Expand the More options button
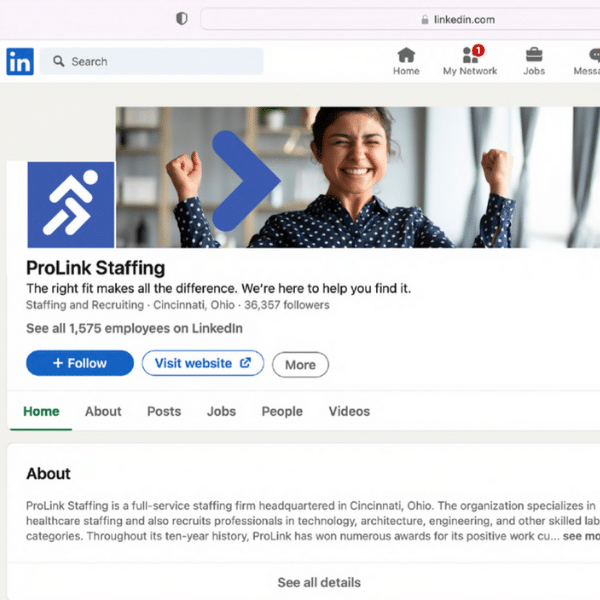Screen dimensions: 600x600 pos(300,365)
